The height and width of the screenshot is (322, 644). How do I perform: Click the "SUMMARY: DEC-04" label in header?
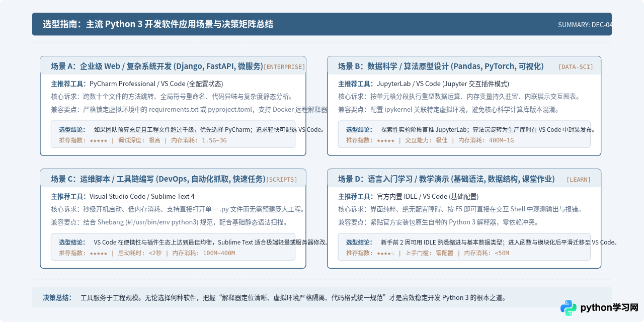(585, 25)
